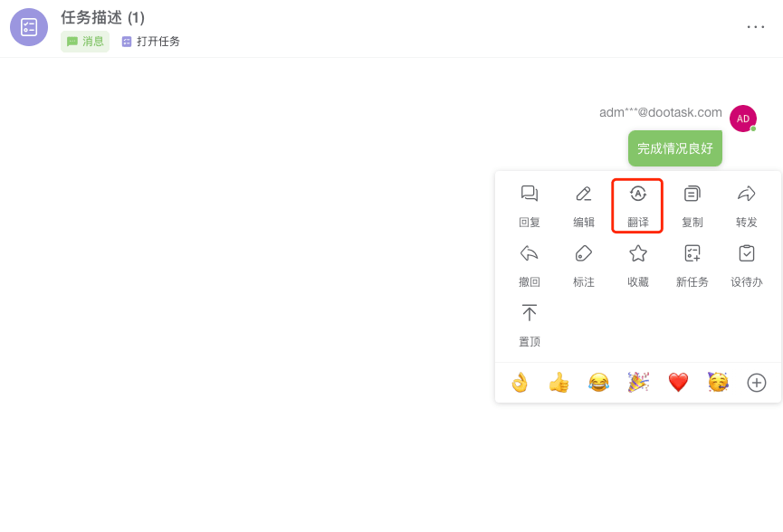Select the Edit (编辑) pencil icon
The height and width of the screenshot is (532, 783).
pyautogui.click(x=583, y=194)
